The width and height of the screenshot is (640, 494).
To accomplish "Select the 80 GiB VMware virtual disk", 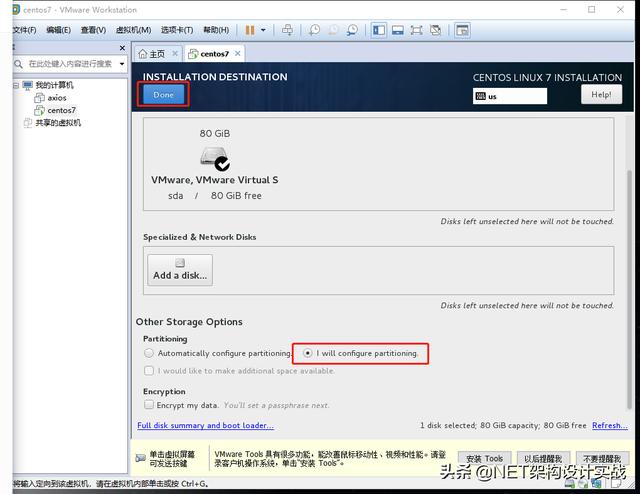I will click(215, 165).
